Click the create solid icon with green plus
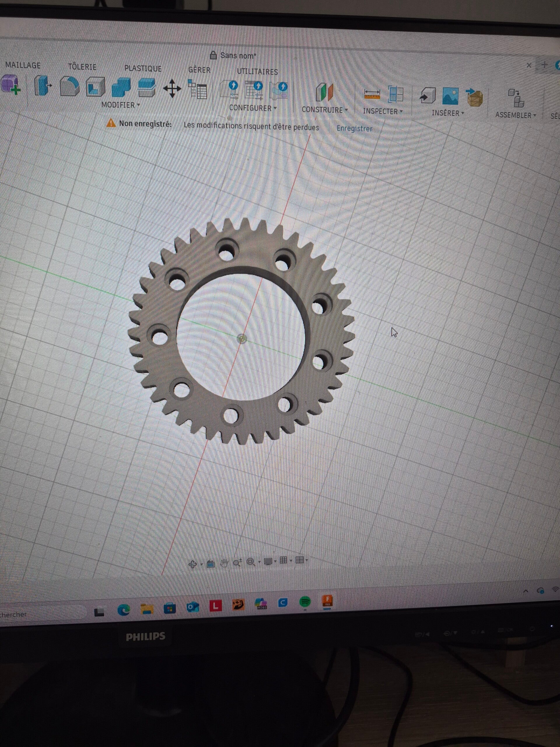The width and height of the screenshot is (560, 747). [11, 84]
